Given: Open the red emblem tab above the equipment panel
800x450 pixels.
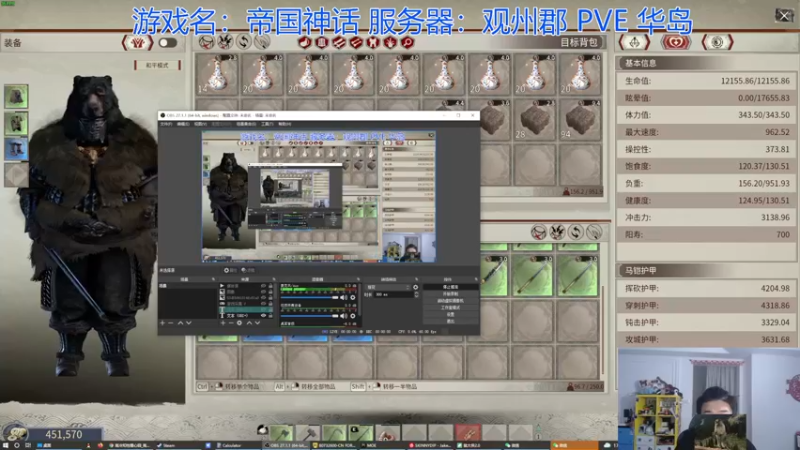Looking at the screenshot, I should 138,42.
